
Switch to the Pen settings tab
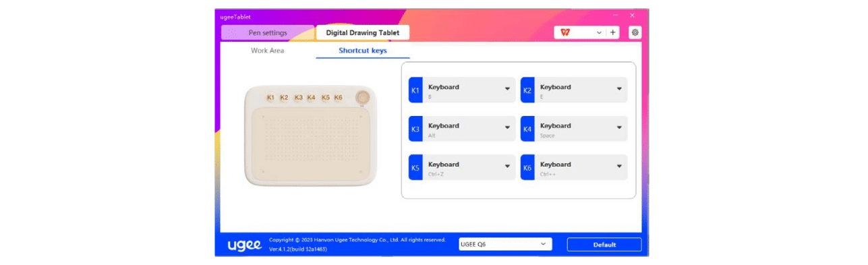coord(268,32)
